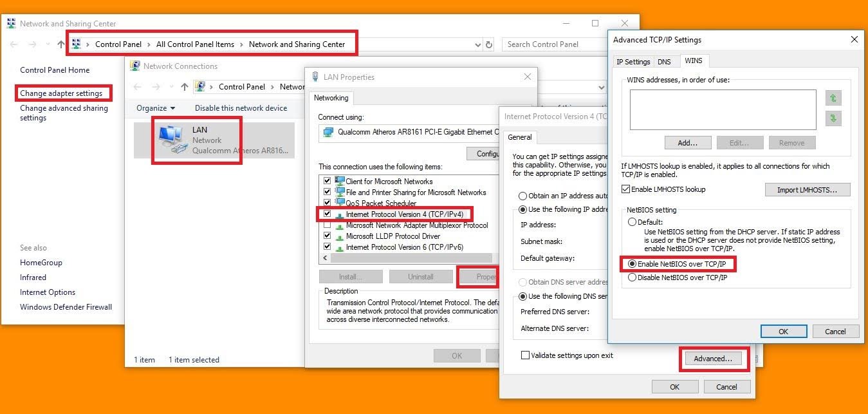
Task: Expand breadcrumb arrow after Control Panel
Action: coord(149,44)
